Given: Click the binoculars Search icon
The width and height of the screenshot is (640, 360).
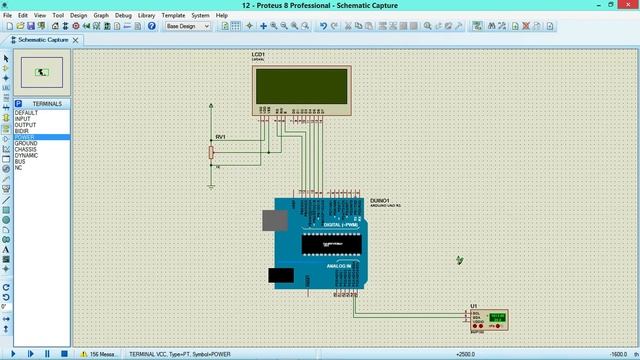Looking at the screenshot, I should coord(492,26).
